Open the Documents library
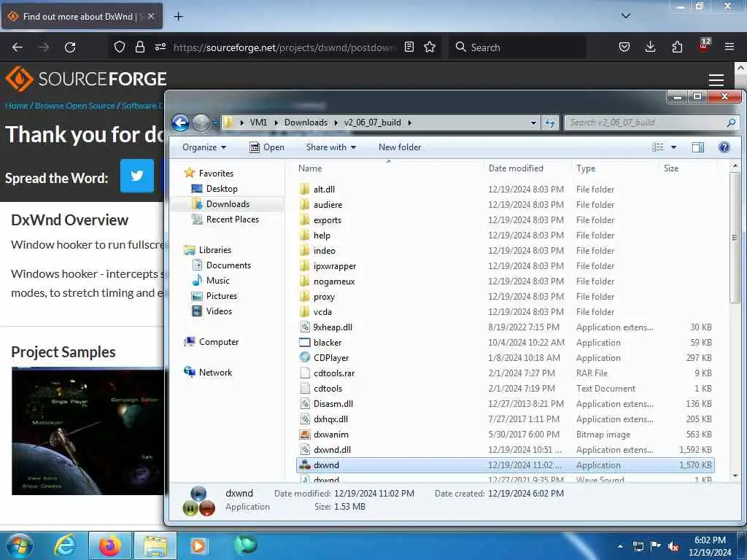The height and width of the screenshot is (560, 747). pos(228,265)
